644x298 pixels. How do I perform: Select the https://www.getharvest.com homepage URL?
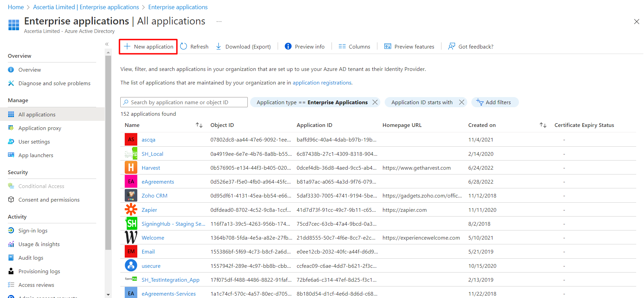click(416, 168)
